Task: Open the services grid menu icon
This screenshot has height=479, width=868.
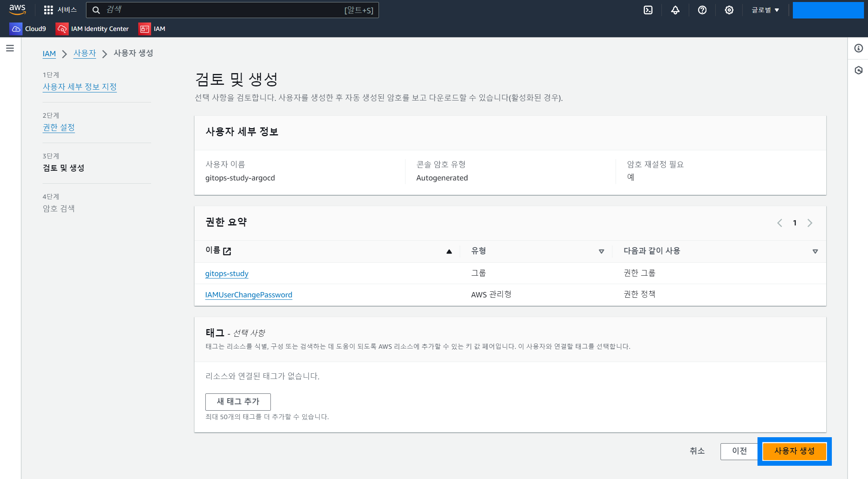Action: click(48, 10)
